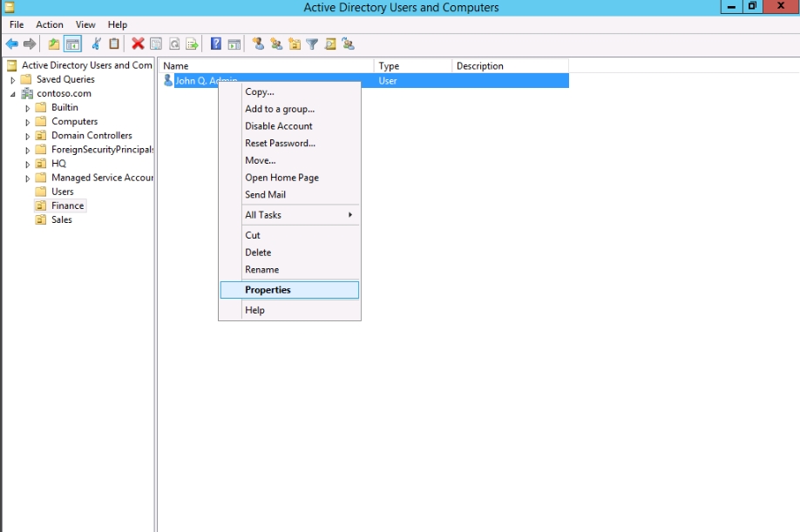
Task: Click the Refresh toolbar icon
Action: pyautogui.click(x=174, y=44)
